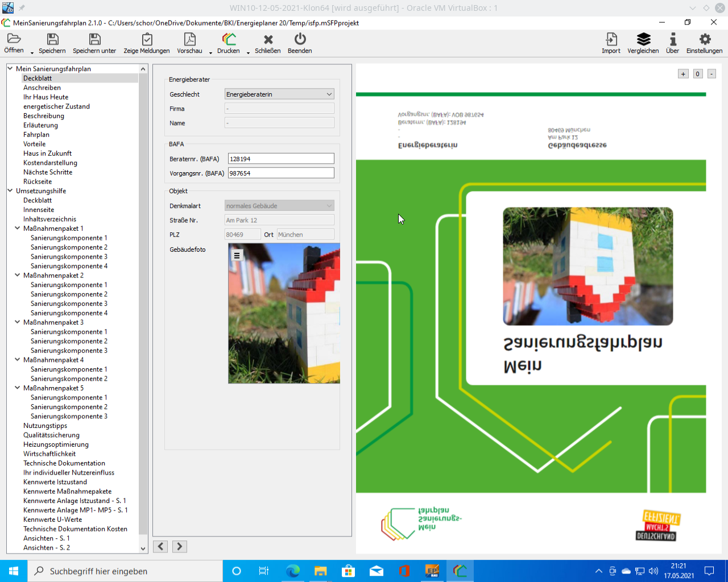
Task: Click the Drucken toolbar icon
Action: coord(229,39)
